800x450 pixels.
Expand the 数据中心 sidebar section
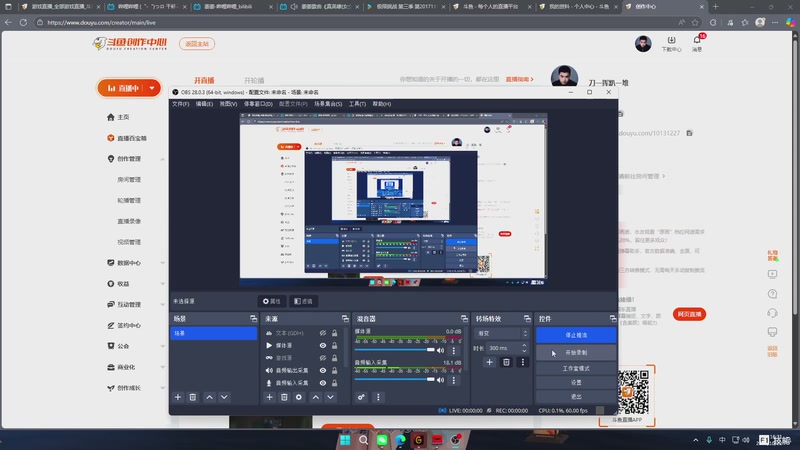(163, 263)
